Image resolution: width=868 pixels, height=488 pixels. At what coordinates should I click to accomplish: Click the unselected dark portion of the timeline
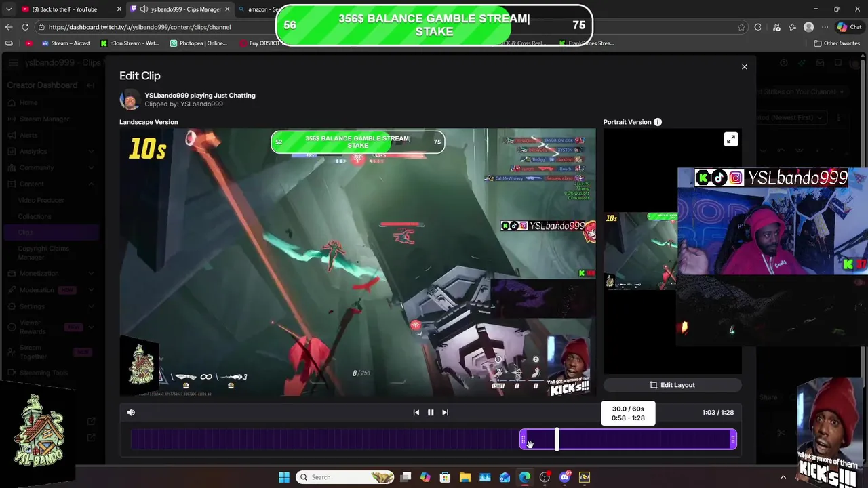click(325, 439)
